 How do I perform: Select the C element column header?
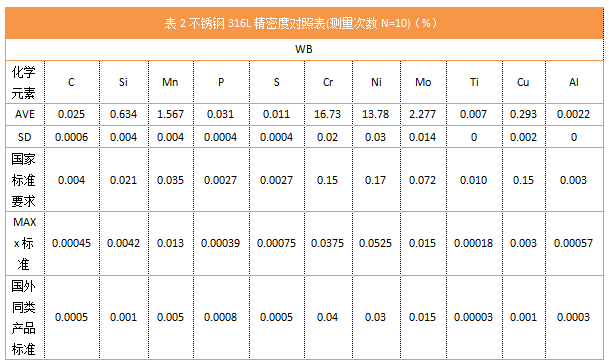[71, 82]
